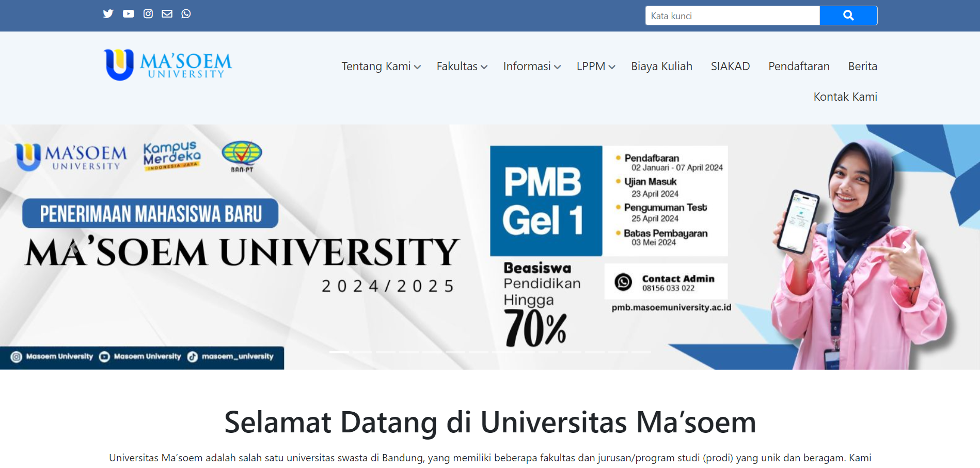This screenshot has width=980, height=468.
Task: Click the Ma'soem University logo in header
Action: (168, 65)
